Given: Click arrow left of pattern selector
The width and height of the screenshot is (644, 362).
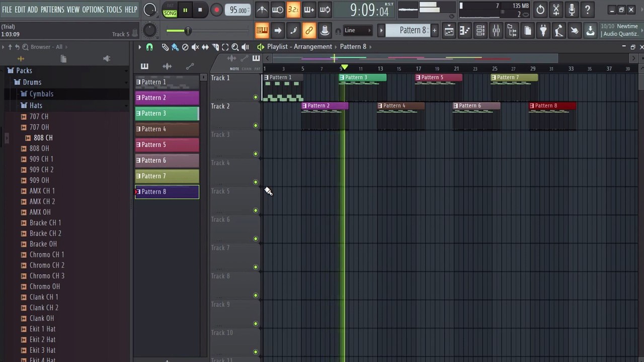Looking at the screenshot, I should (381, 31).
